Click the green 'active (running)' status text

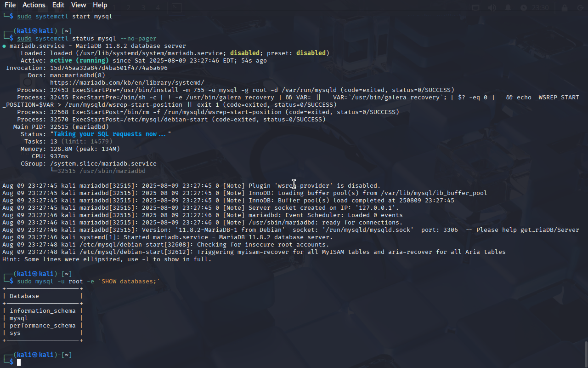(x=79, y=61)
